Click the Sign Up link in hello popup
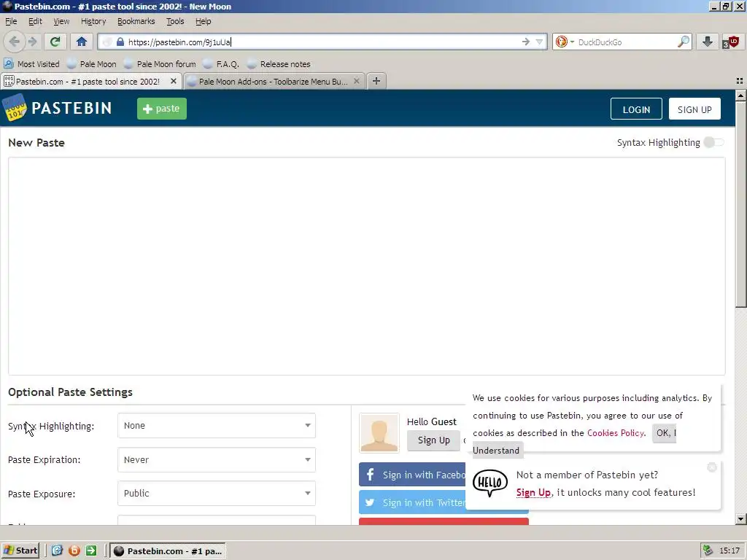747x560 pixels. pyautogui.click(x=533, y=492)
